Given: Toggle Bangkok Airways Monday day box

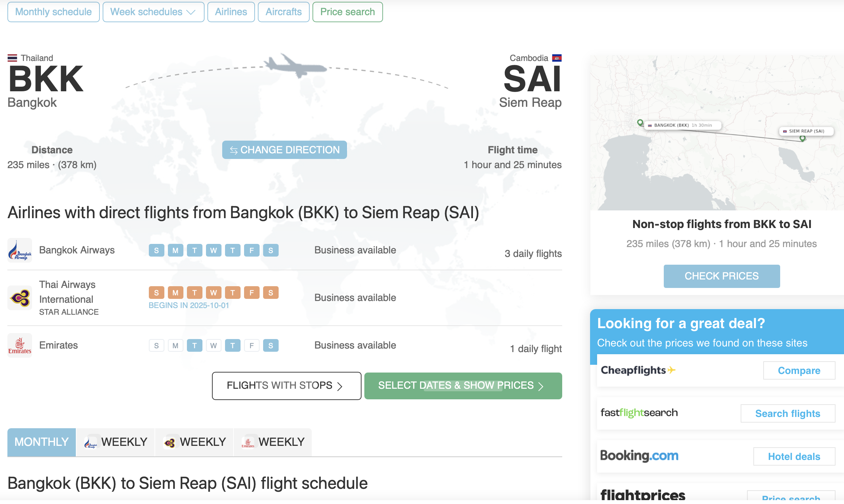Looking at the screenshot, I should [x=176, y=250].
